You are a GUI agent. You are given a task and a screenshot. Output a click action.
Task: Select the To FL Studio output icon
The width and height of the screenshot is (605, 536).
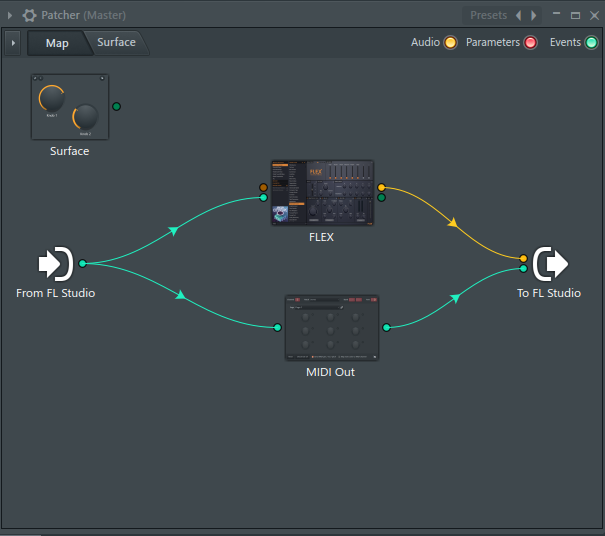click(x=551, y=264)
